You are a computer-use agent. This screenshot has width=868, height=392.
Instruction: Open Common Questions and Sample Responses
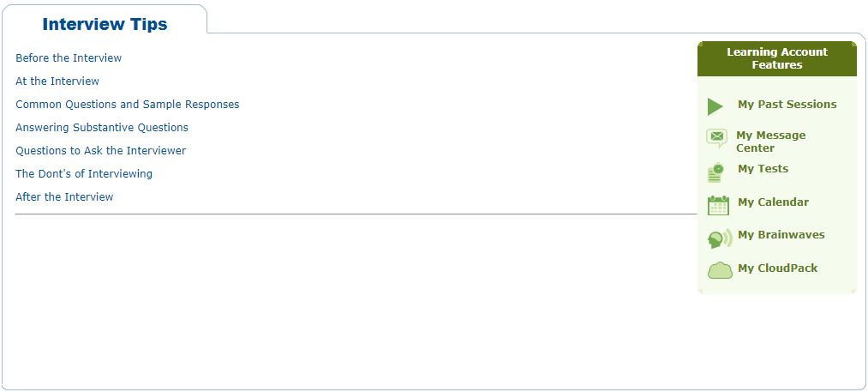pos(128,105)
